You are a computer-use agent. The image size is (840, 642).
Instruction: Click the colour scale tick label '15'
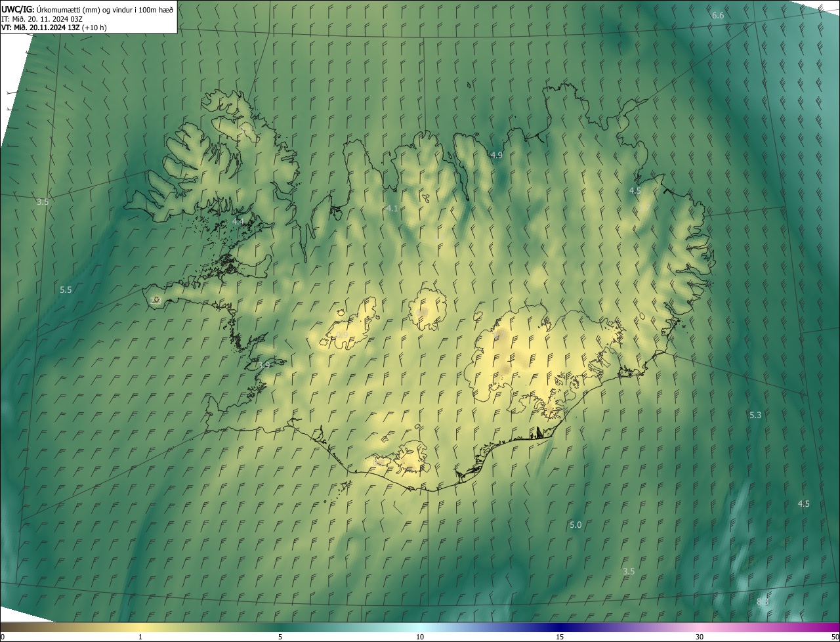coord(560,637)
